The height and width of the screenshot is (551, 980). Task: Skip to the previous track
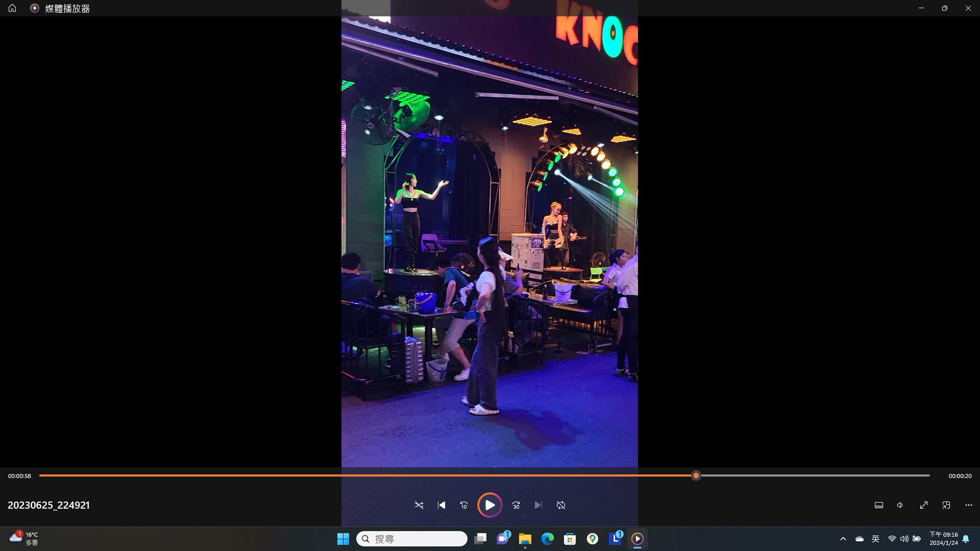click(442, 505)
